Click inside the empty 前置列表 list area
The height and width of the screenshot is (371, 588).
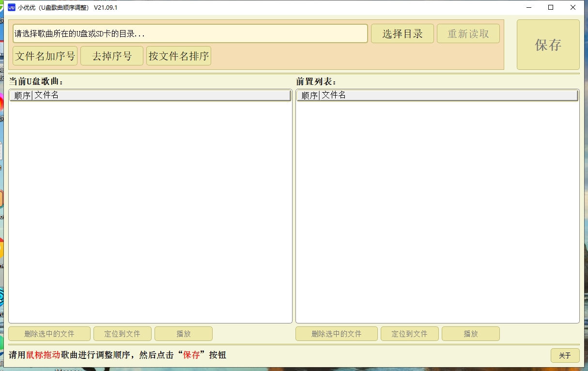[436, 209]
